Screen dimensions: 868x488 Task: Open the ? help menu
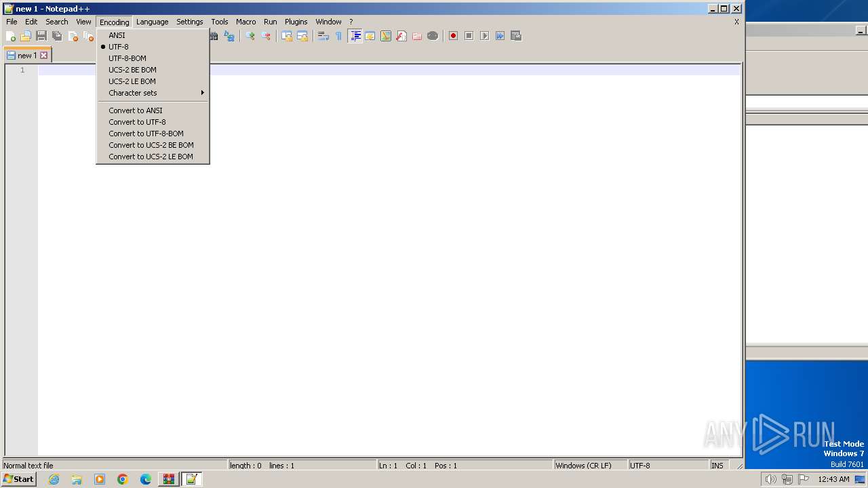[351, 22]
